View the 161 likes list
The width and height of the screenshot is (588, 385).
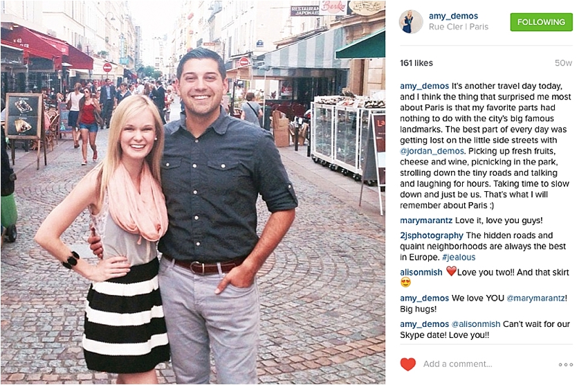pyautogui.click(x=416, y=63)
